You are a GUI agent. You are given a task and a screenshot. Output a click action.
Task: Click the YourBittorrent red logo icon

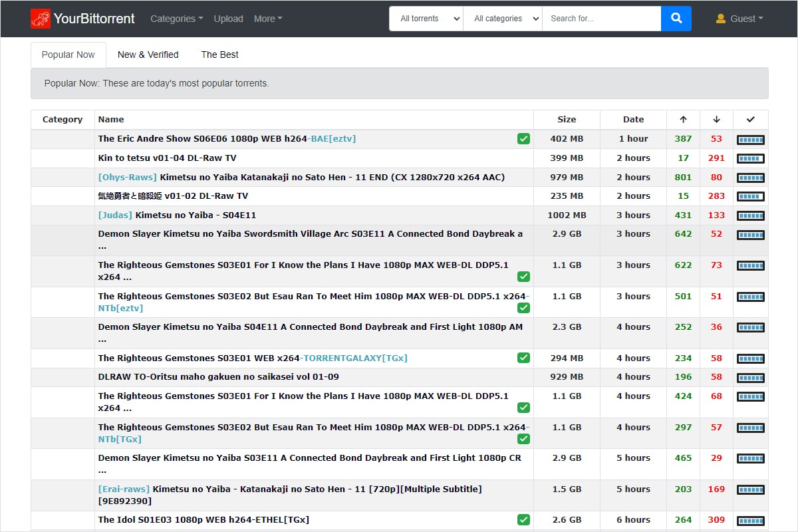(40, 19)
